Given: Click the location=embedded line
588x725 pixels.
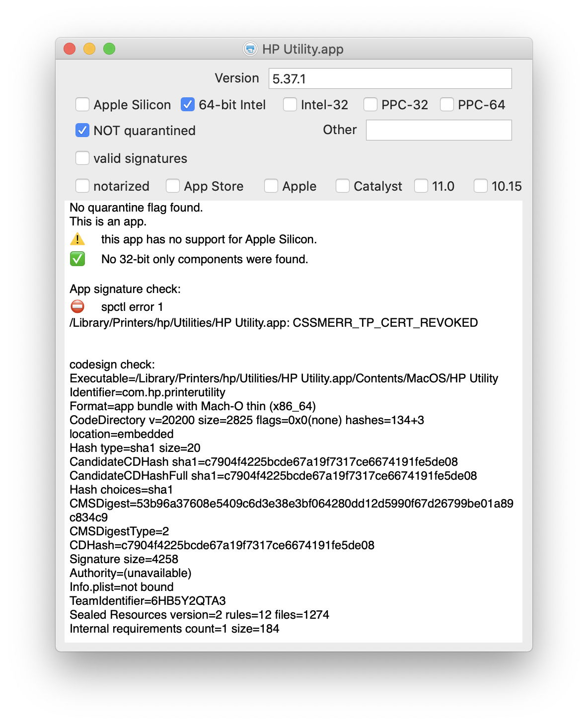Looking at the screenshot, I should (122, 434).
